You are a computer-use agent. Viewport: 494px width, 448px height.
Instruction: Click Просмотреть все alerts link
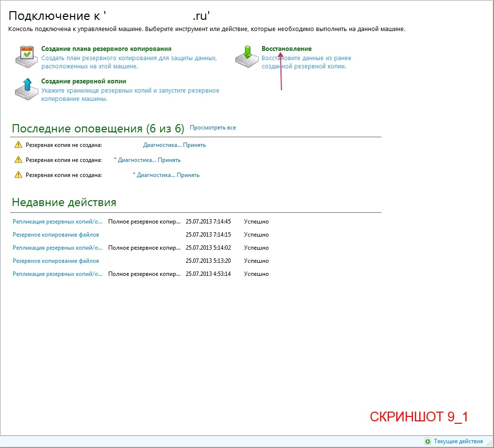[213, 128]
